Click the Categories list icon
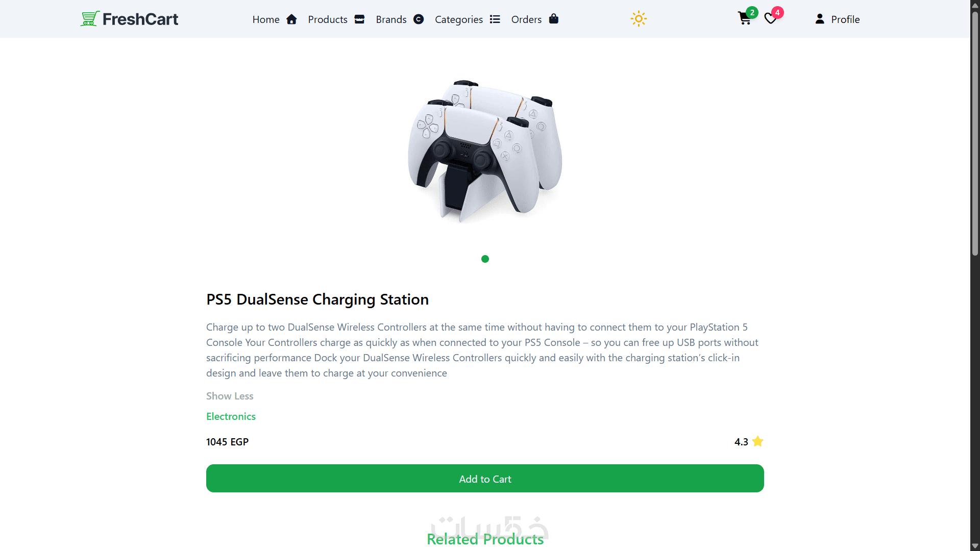The height and width of the screenshot is (551, 980). [x=495, y=19]
